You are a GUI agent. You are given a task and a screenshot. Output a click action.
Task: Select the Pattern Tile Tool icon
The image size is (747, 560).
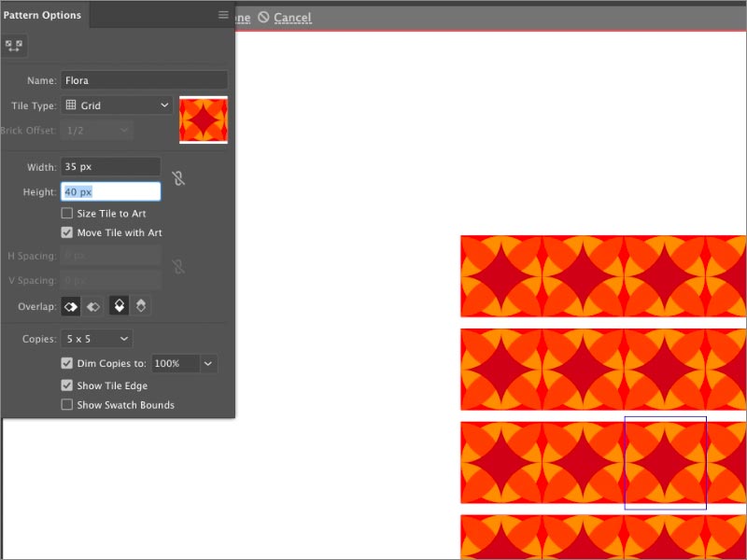pyautogui.click(x=14, y=45)
